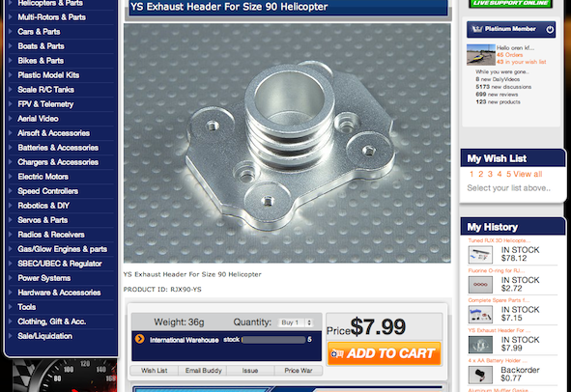Click the exhaust header product image
Viewport: 571px width, 392px height.
click(x=287, y=143)
